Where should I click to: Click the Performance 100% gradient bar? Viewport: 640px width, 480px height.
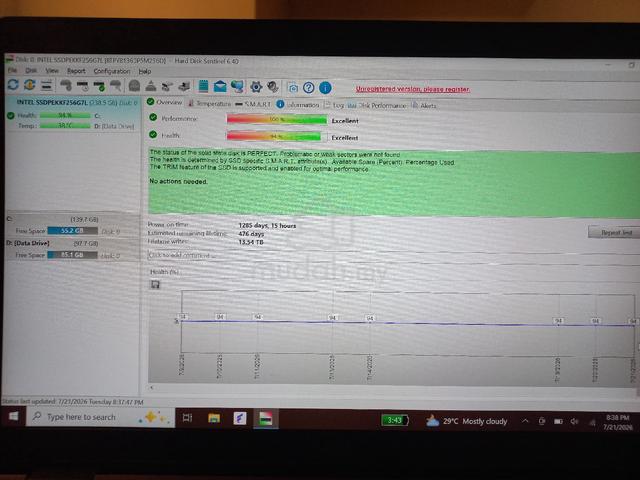[277, 119]
